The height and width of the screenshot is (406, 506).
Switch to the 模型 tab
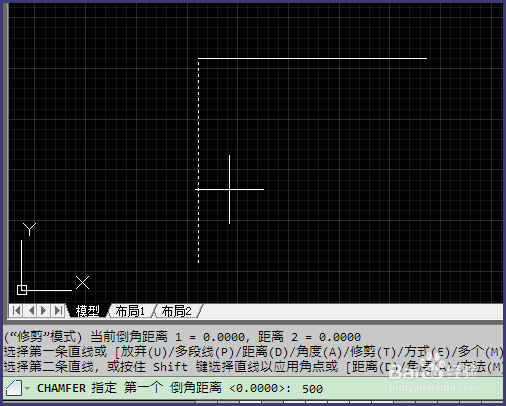[87, 311]
